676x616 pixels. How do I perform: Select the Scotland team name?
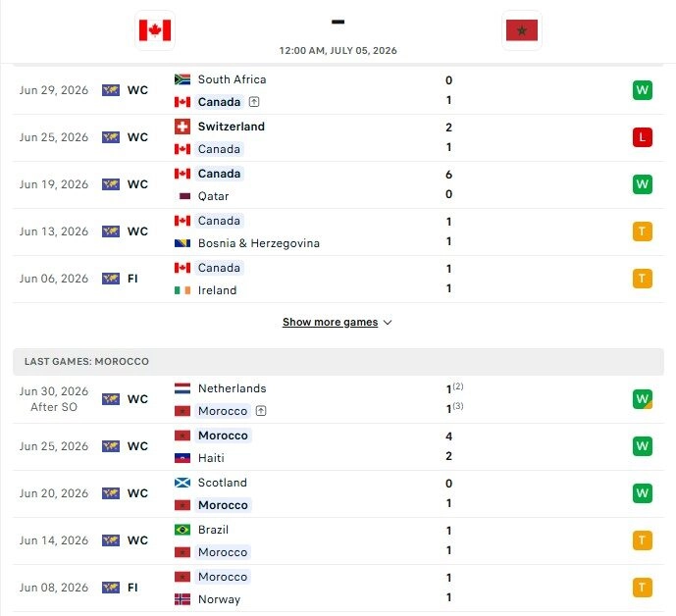click(x=223, y=483)
